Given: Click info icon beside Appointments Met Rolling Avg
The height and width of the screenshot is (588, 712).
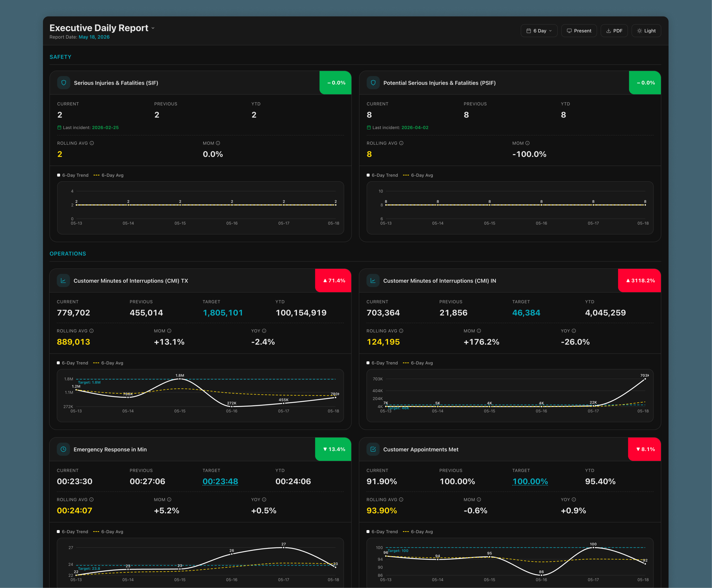Looking at the screenshot, I should 401,500.
